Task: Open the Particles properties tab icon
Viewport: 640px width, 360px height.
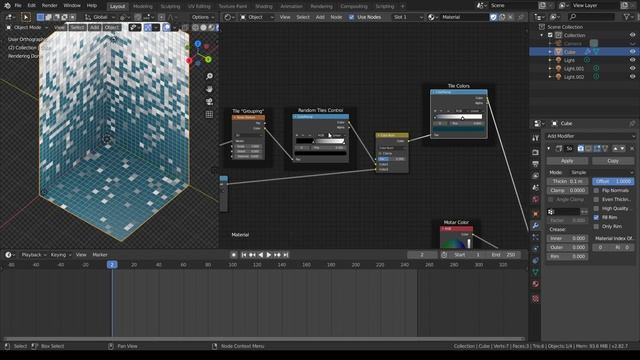Action: (x=536, y=237)
